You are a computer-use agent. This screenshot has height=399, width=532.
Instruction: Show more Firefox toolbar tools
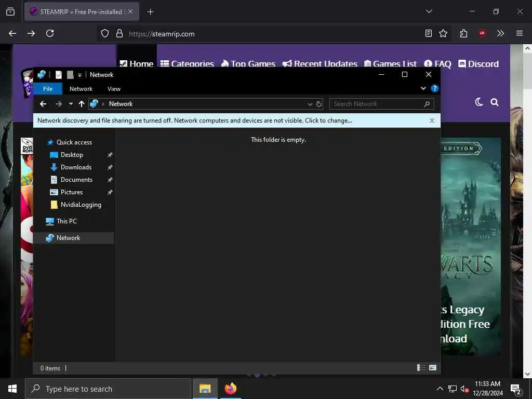[500, 33]
